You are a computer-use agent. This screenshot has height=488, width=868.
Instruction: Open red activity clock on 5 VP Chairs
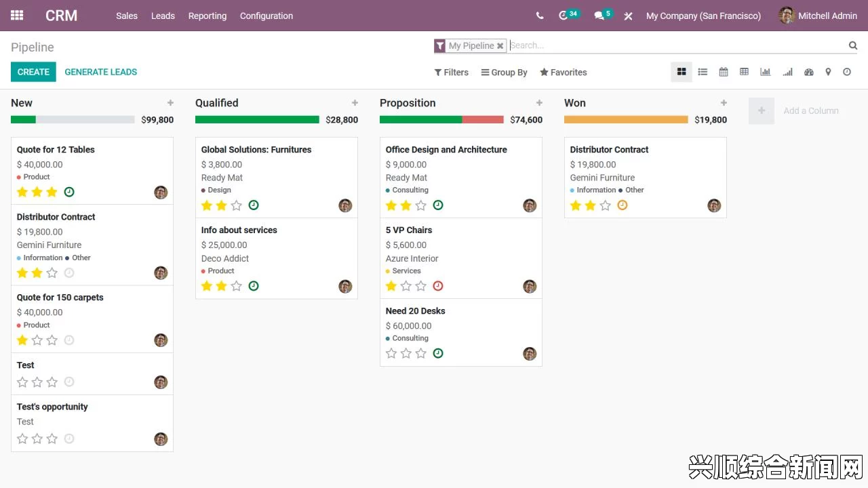[x=438, y=286]
